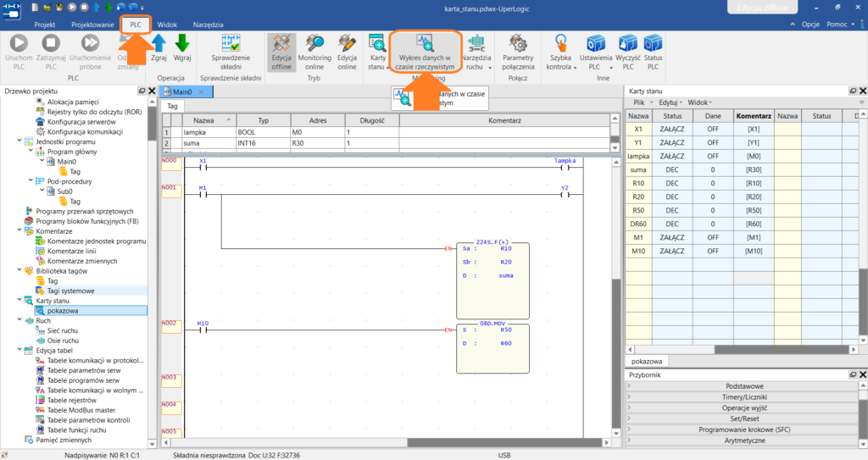The width and height of the screenshot is (868, 460).
Task: Select pokazowa status card in tree
Action: [x=62, y=311]
